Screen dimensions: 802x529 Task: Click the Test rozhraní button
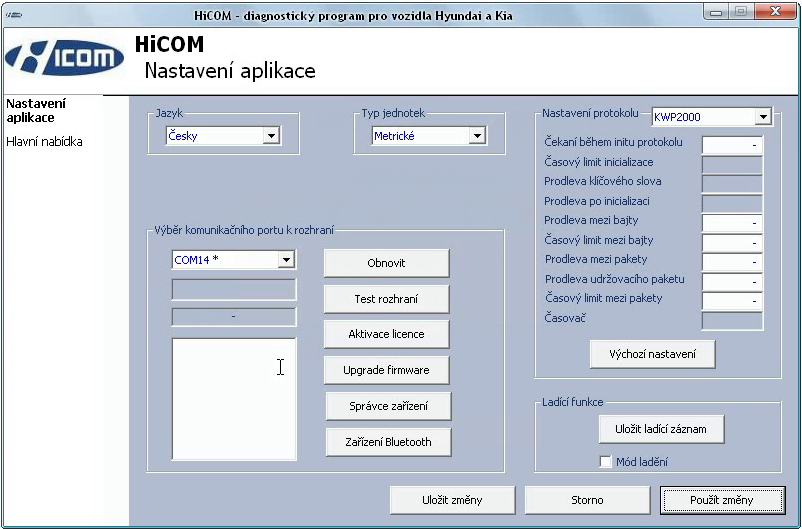386,299
